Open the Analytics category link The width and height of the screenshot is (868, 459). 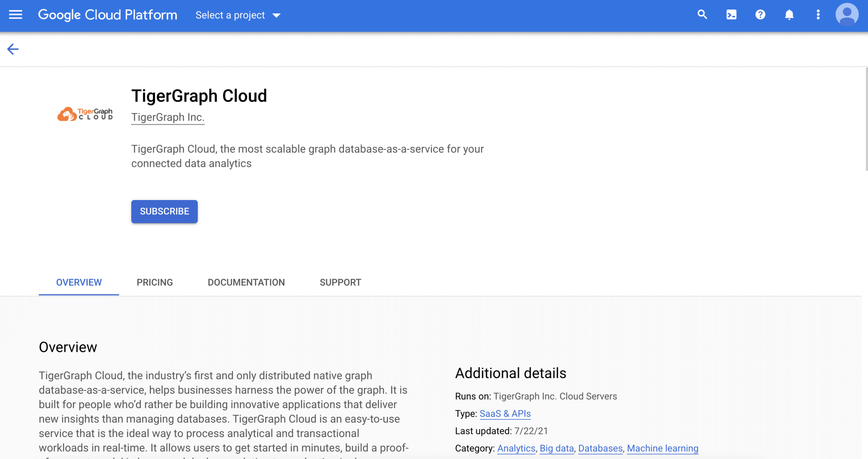[x=516, y=448]
